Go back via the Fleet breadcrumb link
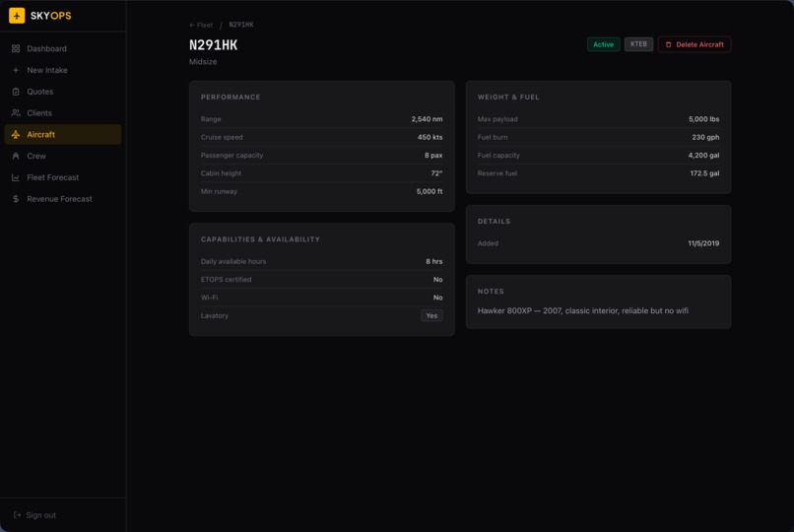 (x=201, y=25)
